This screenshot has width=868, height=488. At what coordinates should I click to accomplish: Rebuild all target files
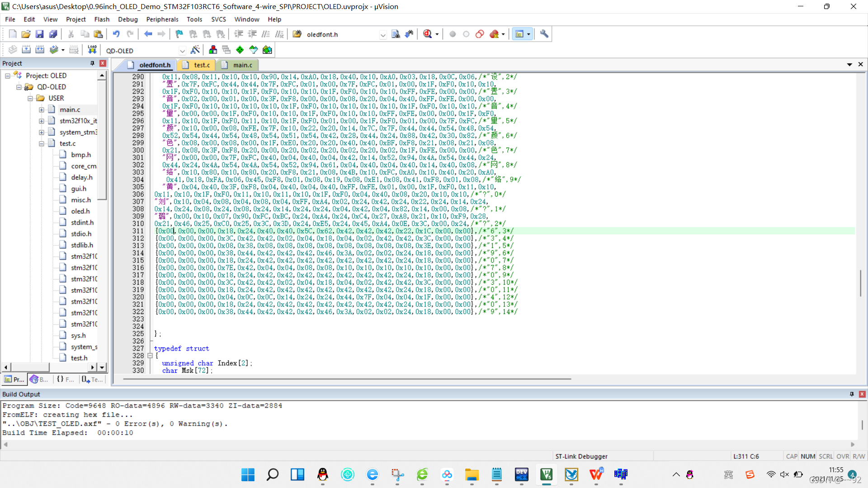[40, 50]
